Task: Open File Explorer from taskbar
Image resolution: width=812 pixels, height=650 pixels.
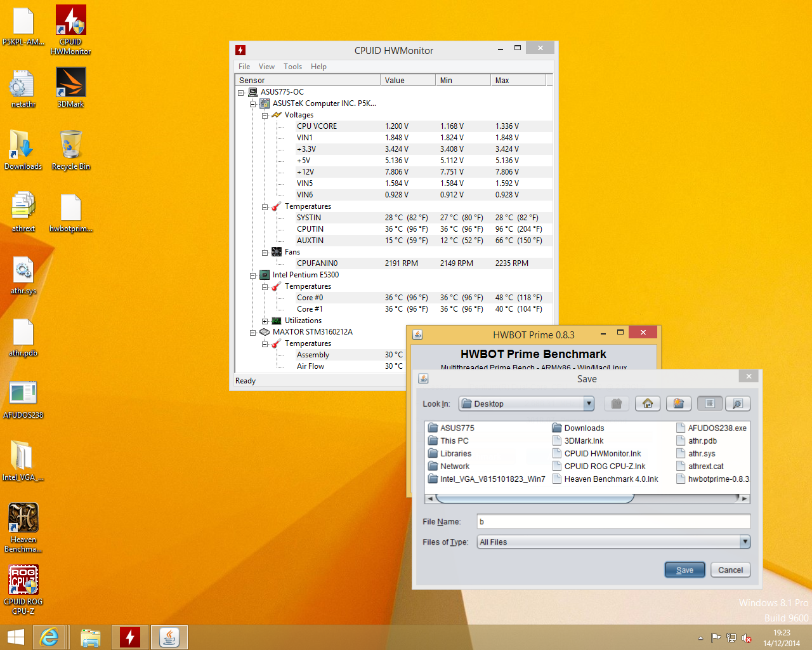Action: tap(90, 637)
